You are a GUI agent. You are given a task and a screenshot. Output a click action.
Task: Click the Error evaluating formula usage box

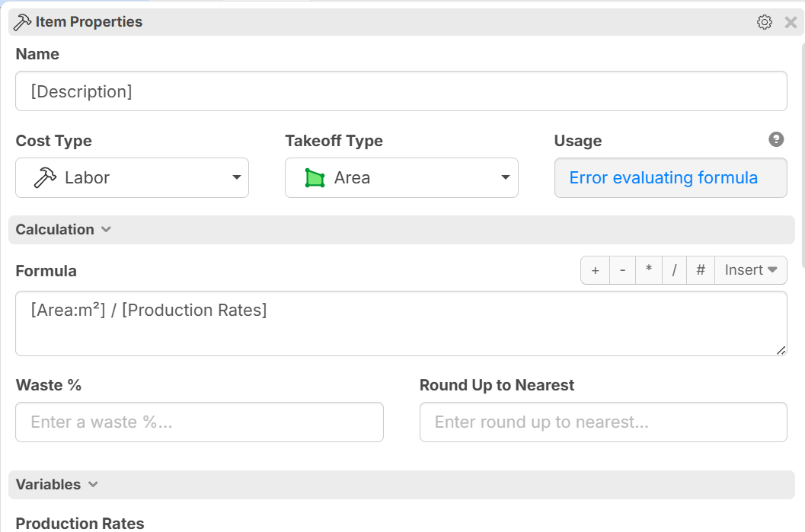point(670,178)
